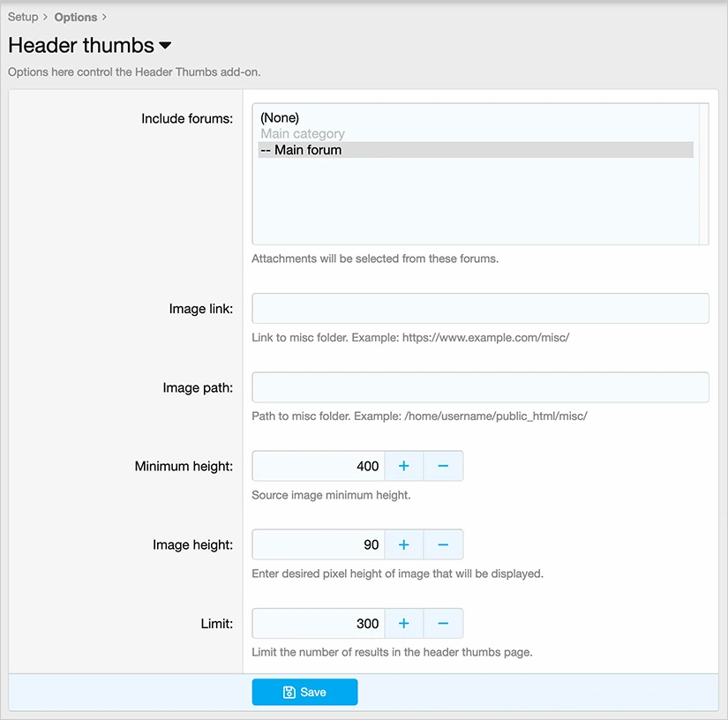Click into the Image height number field
728x720 pixels.
(x=318, y=544)
